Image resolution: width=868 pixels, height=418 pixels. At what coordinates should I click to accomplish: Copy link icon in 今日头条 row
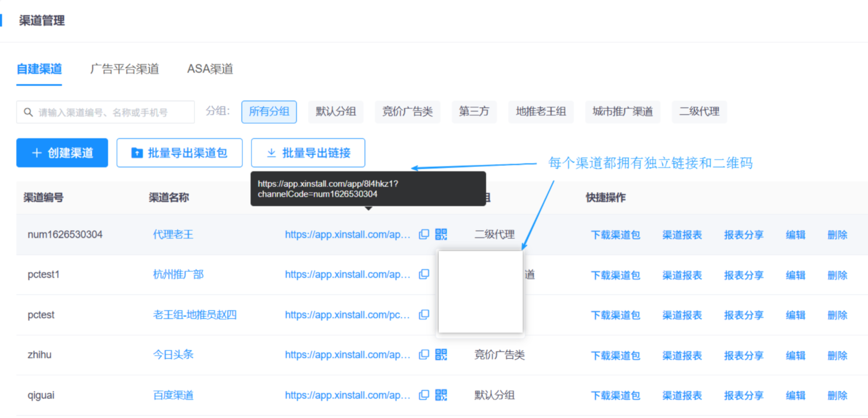pyautogui.click(x=424, y=355)
